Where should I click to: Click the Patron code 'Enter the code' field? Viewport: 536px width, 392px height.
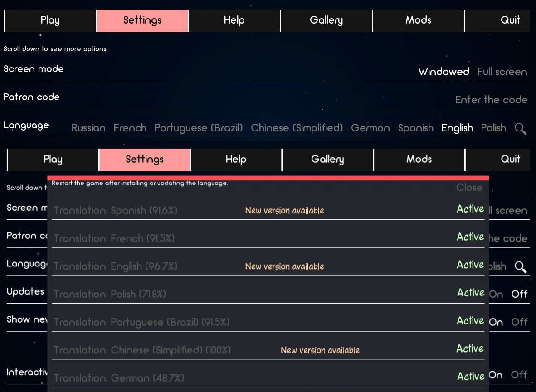point(491,99)
